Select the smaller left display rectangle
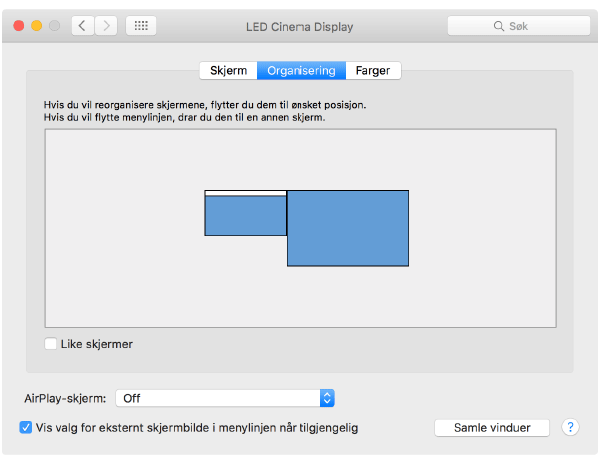 245,216
